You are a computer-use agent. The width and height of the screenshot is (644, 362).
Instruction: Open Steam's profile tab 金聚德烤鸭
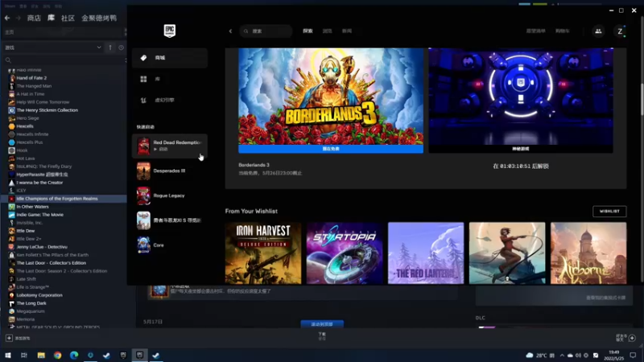pyautogui.click(x=99, y=18)
